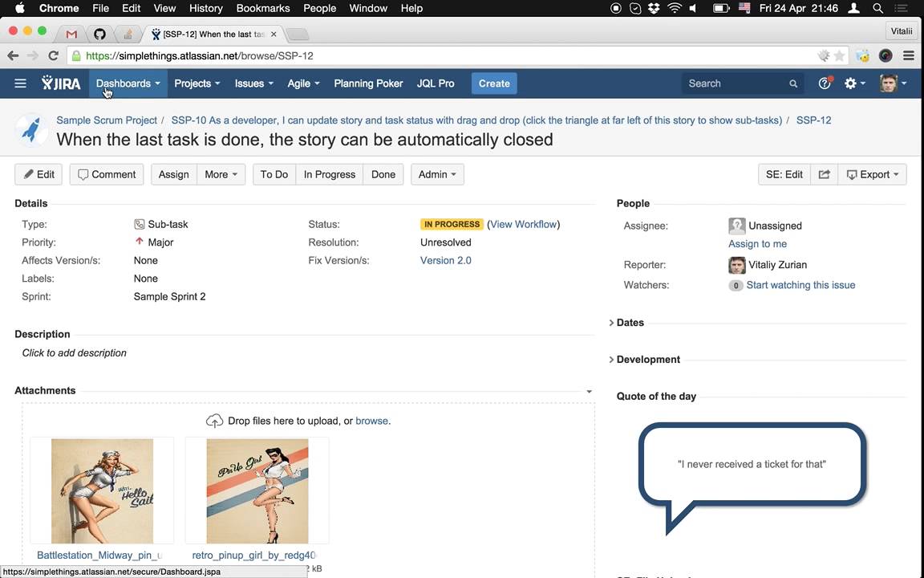Open the Export dropdown
Viewport: 924px width, 578px height.
[x=872, y=174]
